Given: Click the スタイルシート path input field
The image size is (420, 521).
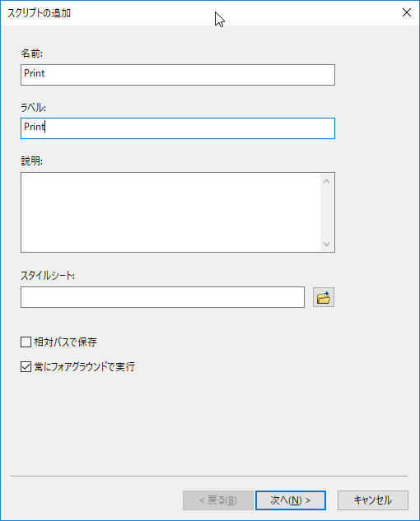Looking at the screenshot, I should (x=162, y=297).
